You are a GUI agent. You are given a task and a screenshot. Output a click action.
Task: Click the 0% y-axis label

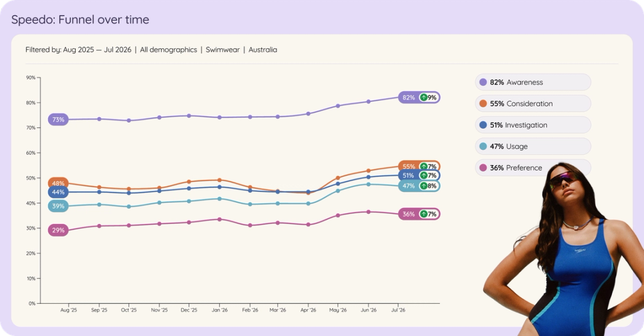click(32, 304)
